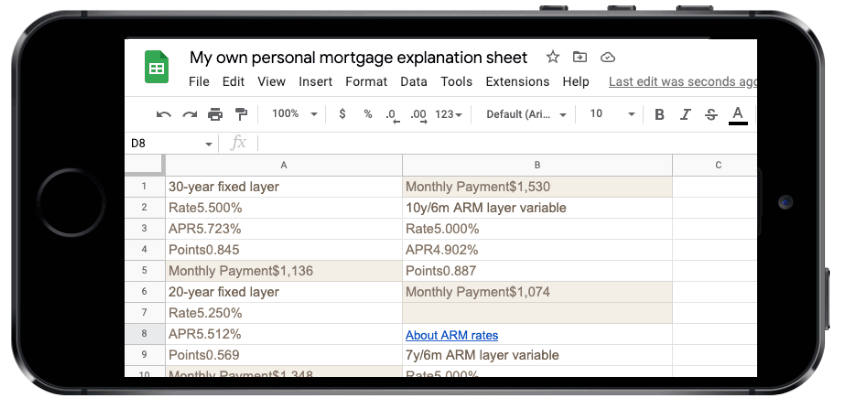The width and height of the screenshot is (847, 408).
Task: Select cell 'APR4.902%'
Action: 537,250
